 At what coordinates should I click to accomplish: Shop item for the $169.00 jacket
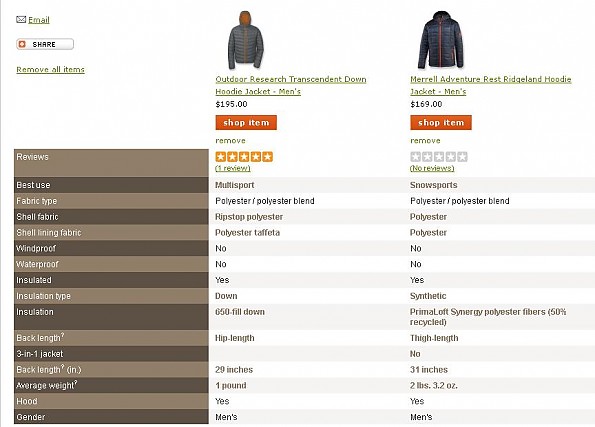(441, 123)
